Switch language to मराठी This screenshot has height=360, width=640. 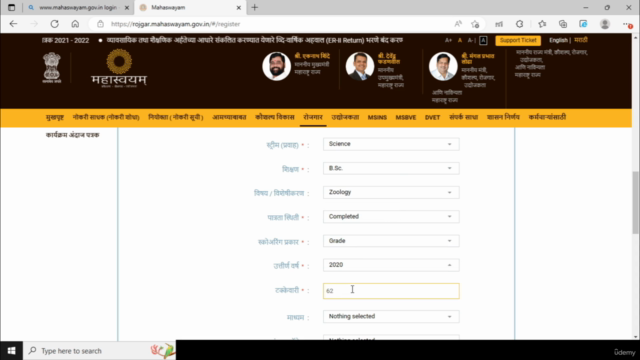[581, 40]
